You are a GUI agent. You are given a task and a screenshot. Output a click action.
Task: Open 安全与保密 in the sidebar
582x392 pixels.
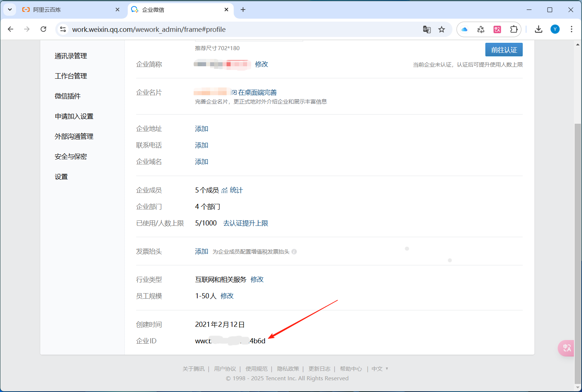click(71, 157)
